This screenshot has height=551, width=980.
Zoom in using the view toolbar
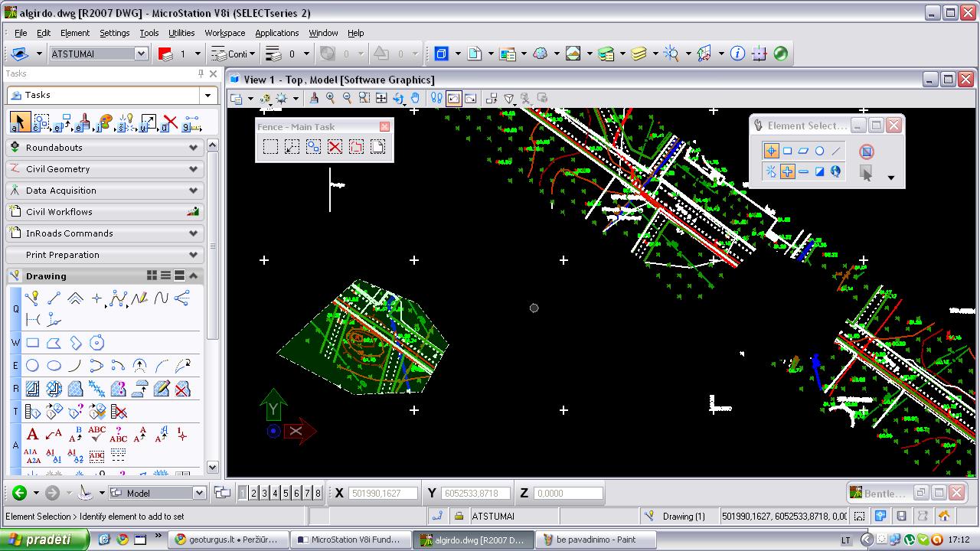331,98
